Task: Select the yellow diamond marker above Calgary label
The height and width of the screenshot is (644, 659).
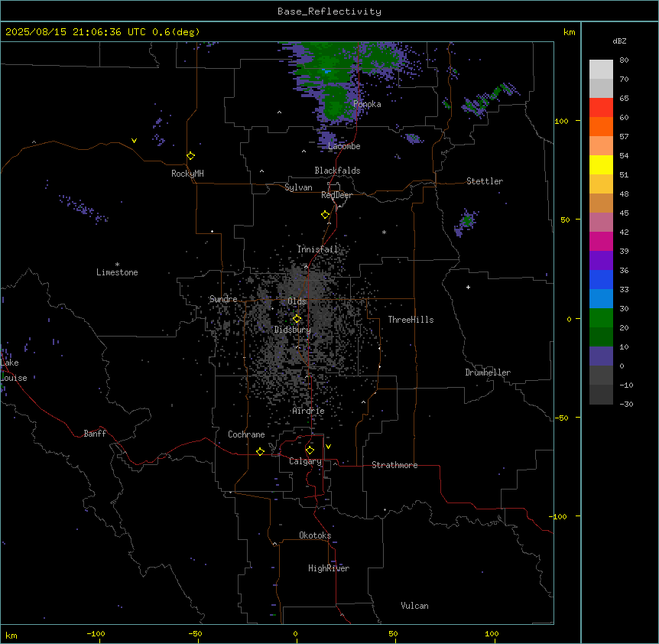Action: [x=310, y=450]
